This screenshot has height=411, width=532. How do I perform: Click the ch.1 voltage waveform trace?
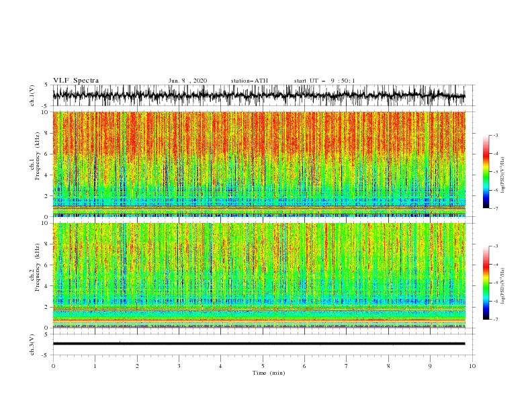click(x=259, y=95)
